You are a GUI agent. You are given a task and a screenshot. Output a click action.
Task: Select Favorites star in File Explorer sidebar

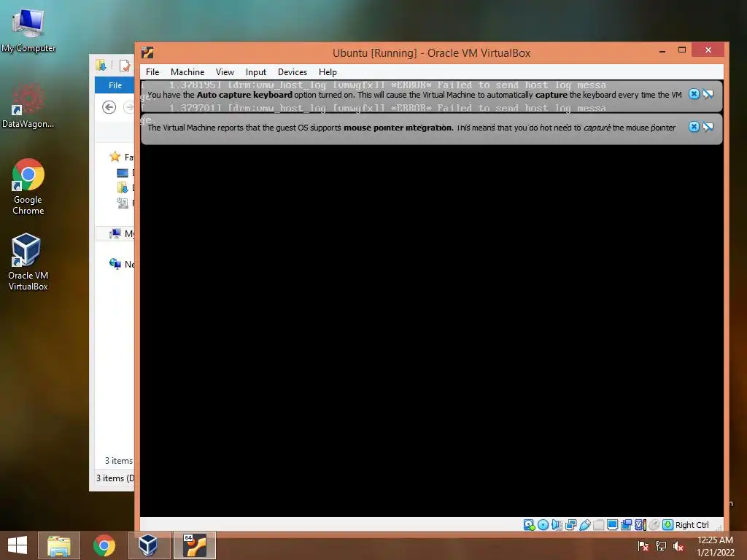tap(115, 157)
